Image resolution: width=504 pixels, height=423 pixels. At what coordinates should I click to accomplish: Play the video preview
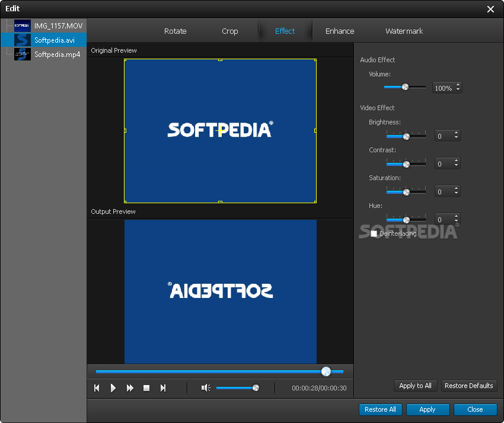pos(113,388)
